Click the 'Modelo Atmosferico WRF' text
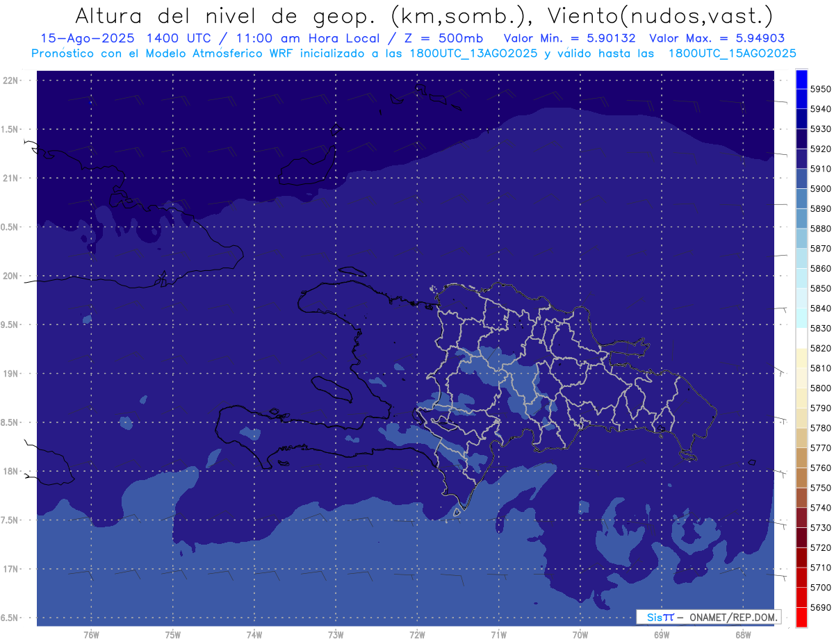The image size is (834, 644). (216, 53)
